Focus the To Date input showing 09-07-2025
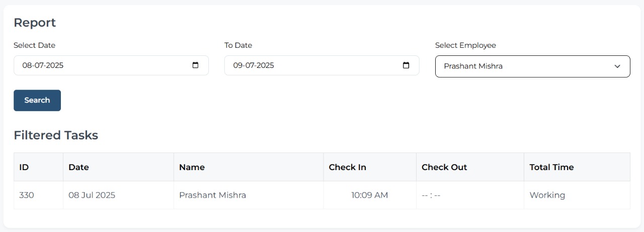Screen dimensions: 644x232 (x=254, y=65)
